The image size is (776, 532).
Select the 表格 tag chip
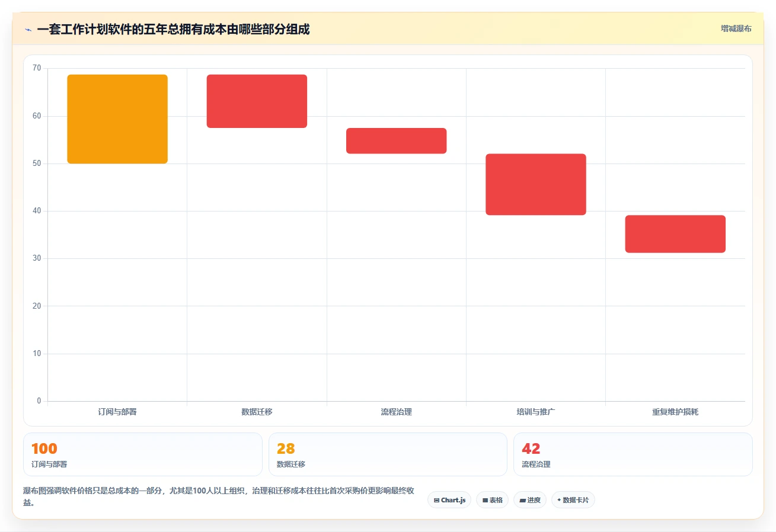[x=492, y=500]
